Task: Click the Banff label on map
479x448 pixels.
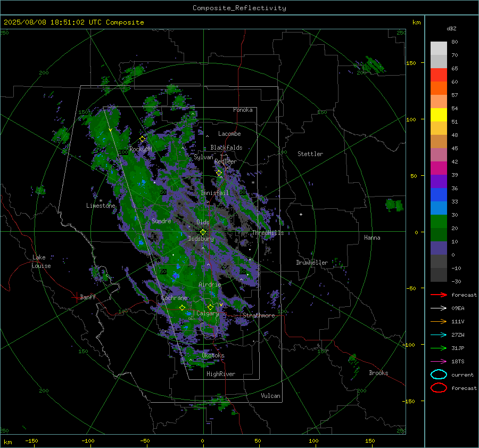Action: [88, 297]
